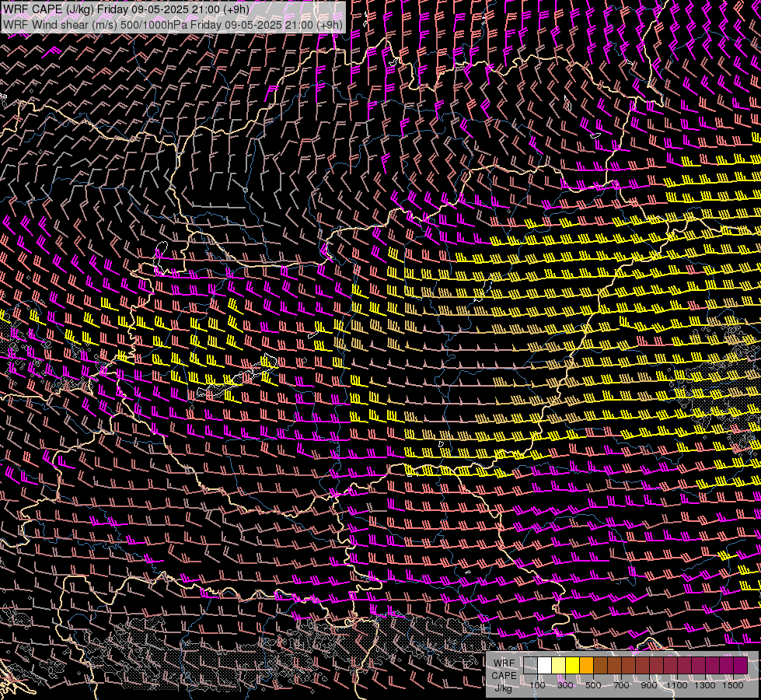
Task: Click the 300 legend value
Action: pos(565,685)
